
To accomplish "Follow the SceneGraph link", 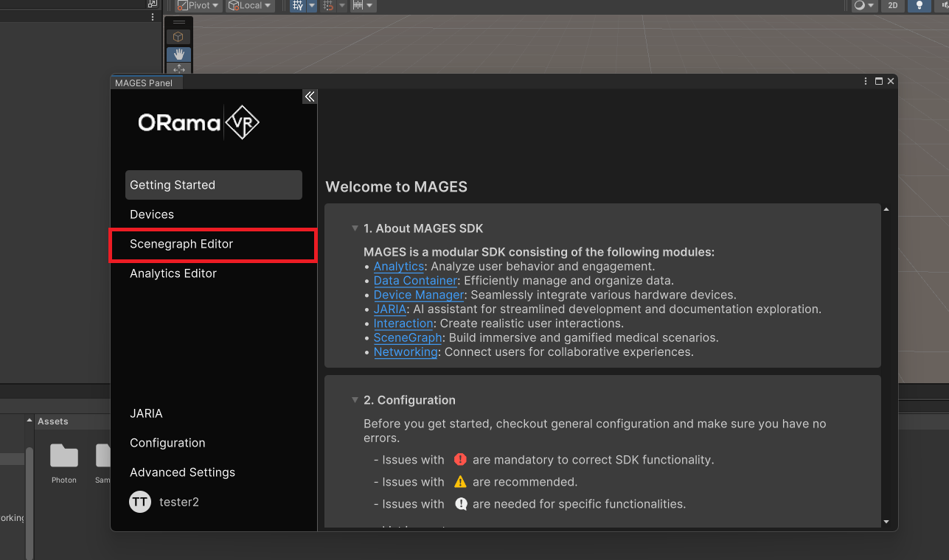I will pos(408,338).
